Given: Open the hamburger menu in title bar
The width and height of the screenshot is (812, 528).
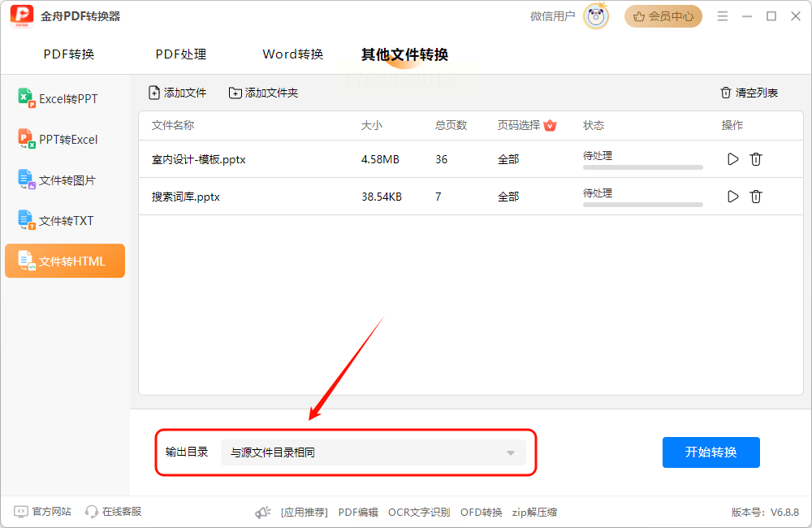Looking at the screenshot, I should (x=723, y=16).
